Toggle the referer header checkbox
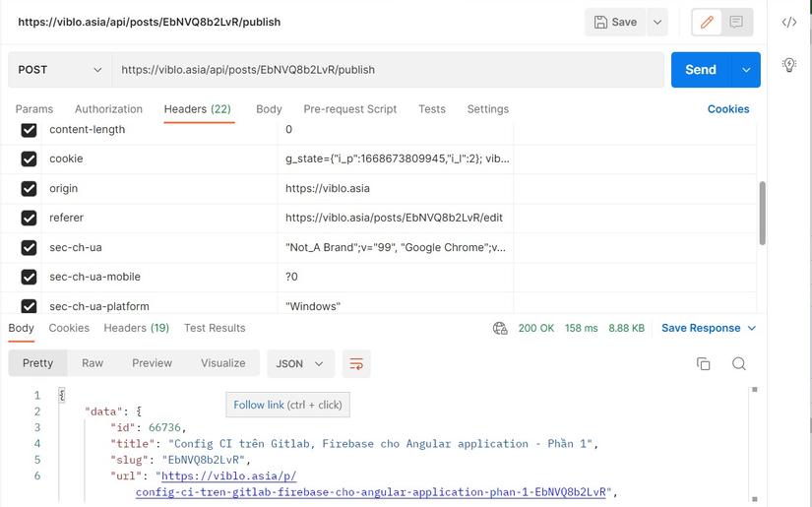The image size is (812, 507). click(29, 218)
